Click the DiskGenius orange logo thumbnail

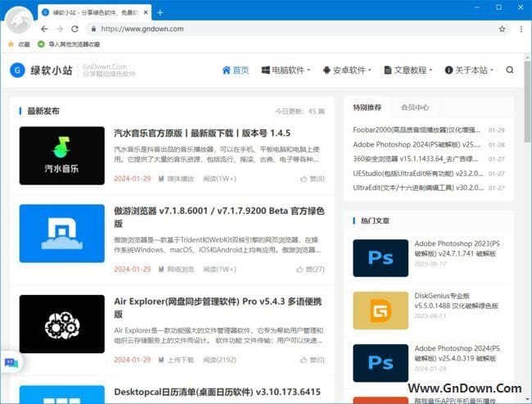click(x=381, y=311)
